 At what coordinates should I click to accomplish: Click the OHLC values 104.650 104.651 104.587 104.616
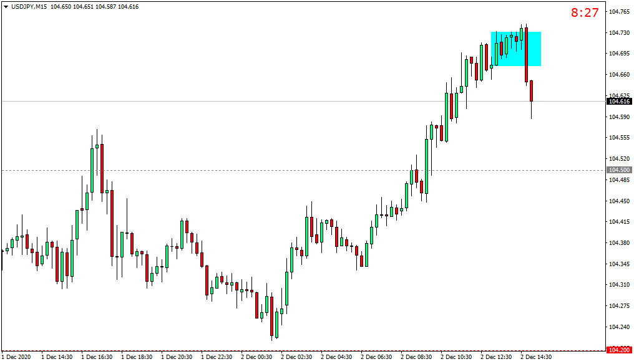point(95,7)
